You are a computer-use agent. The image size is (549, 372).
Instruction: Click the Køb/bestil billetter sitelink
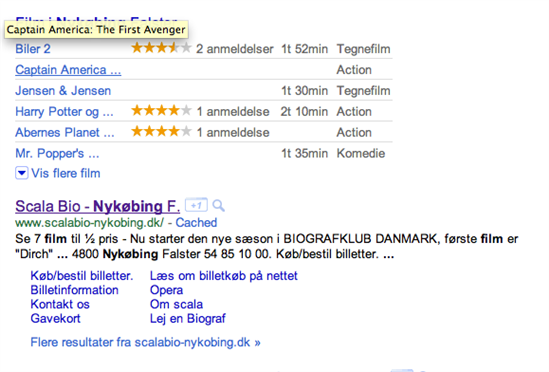pos(82,276)
